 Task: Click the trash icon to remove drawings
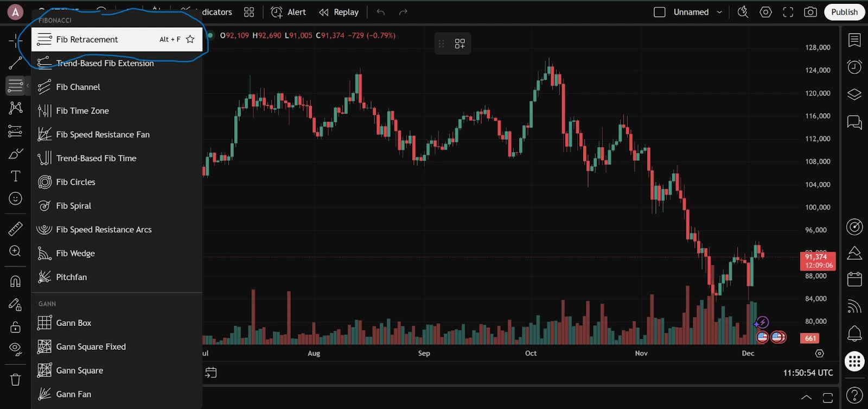(15, 380)
